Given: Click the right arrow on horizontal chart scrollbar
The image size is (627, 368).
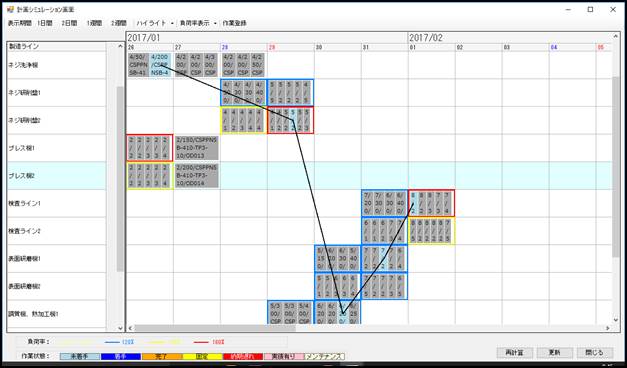Looking at the screenshot, I should click(x=607, y=328).
